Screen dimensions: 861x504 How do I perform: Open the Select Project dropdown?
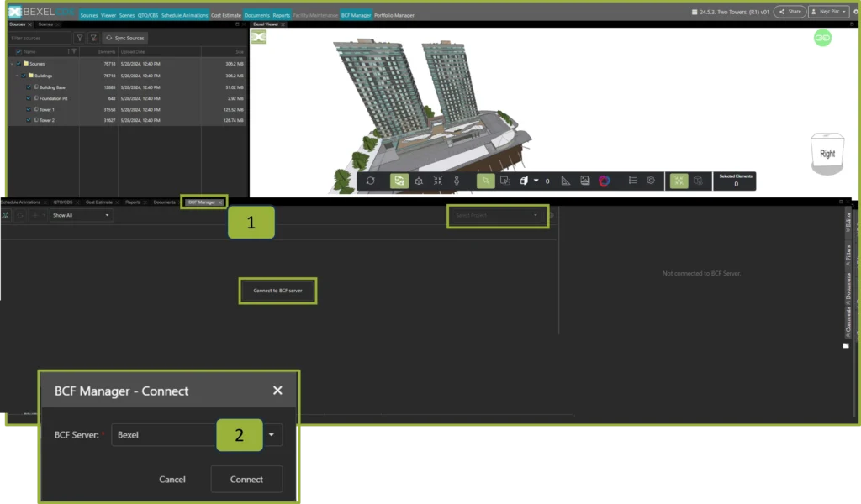[x=498, y=216]
